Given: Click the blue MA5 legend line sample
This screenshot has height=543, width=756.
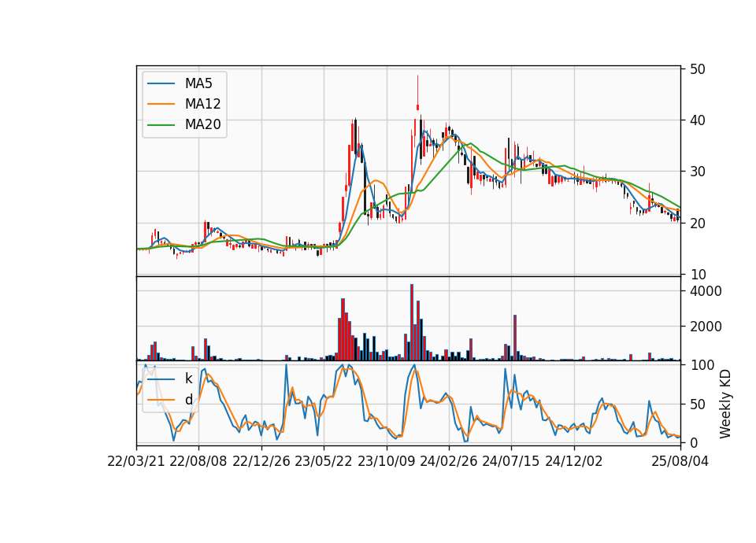Looking at the screenshot, I should [161, 84].
